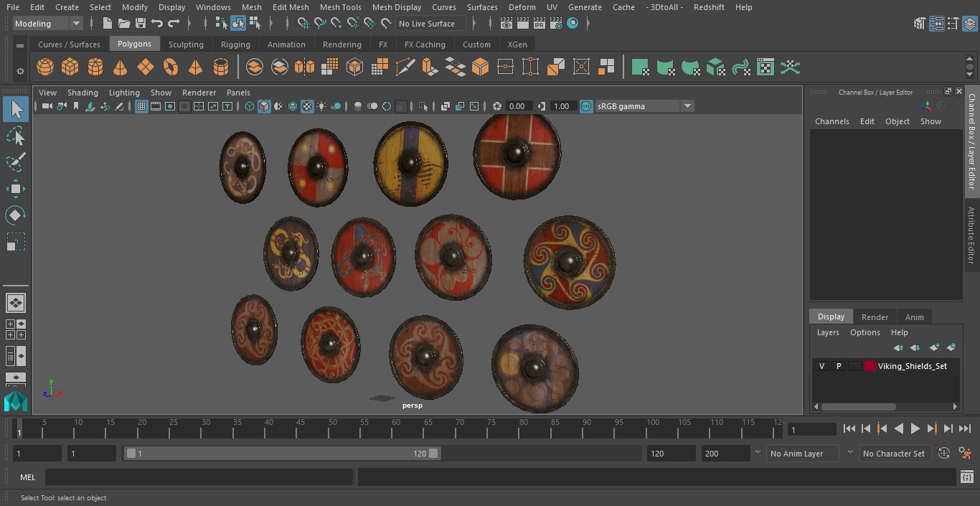
Task: Activate the Lasso select tool
Action: pos(16,136)
